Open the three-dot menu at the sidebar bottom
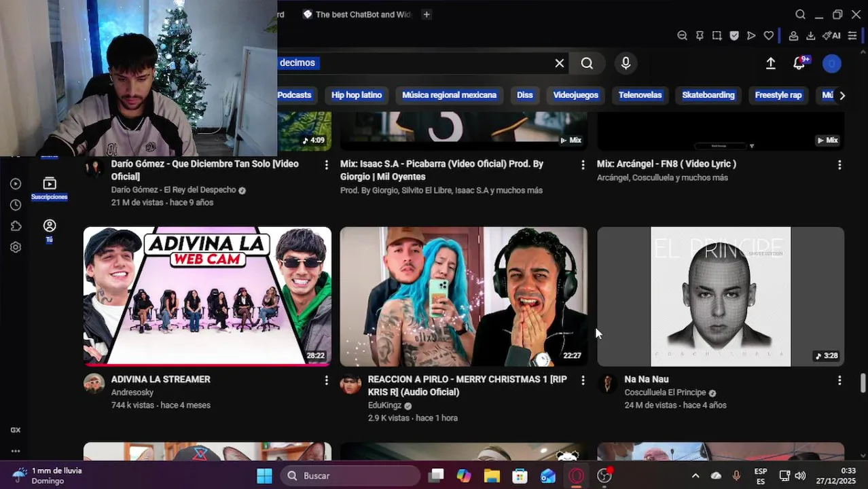This screenshot has width=868, height=489. [x=16, y=451]
